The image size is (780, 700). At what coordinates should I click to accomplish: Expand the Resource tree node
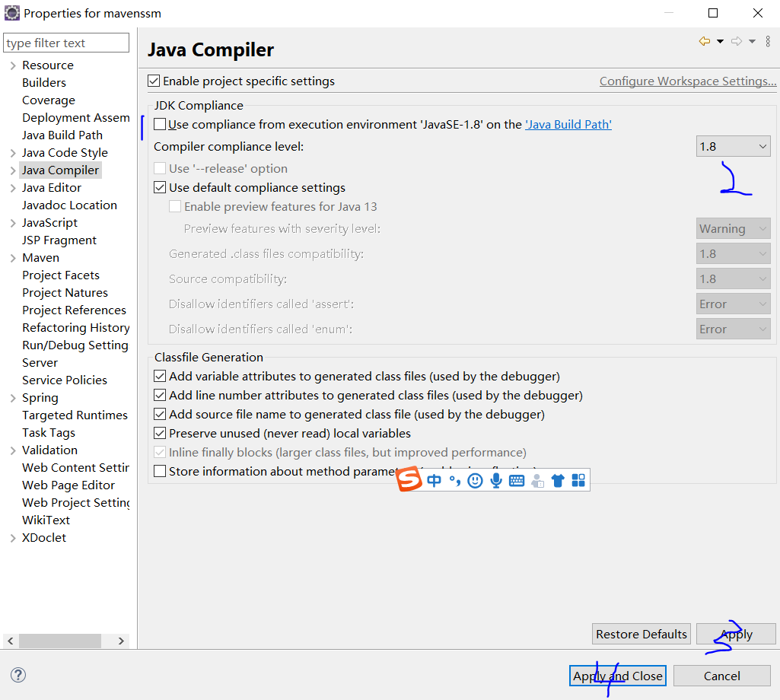pyautogui.click(x=13, y=65)
